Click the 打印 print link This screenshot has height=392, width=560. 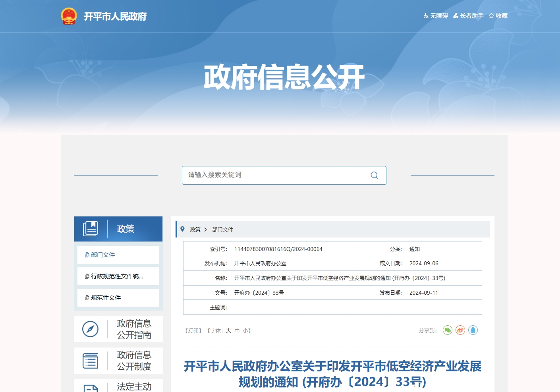193,330
